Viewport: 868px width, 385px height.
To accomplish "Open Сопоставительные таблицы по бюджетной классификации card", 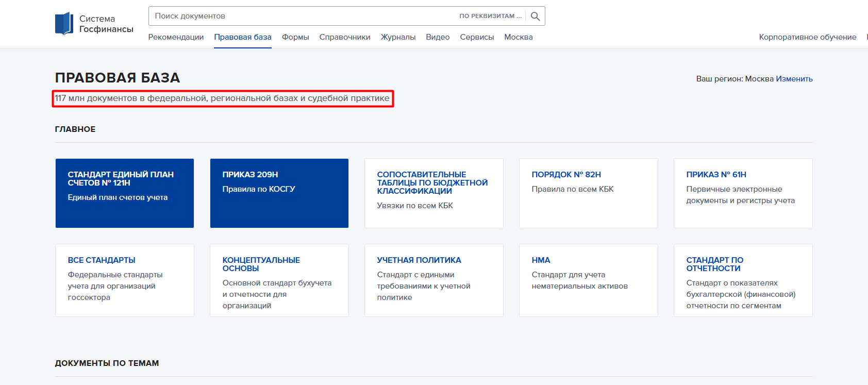I will (434, 193).
